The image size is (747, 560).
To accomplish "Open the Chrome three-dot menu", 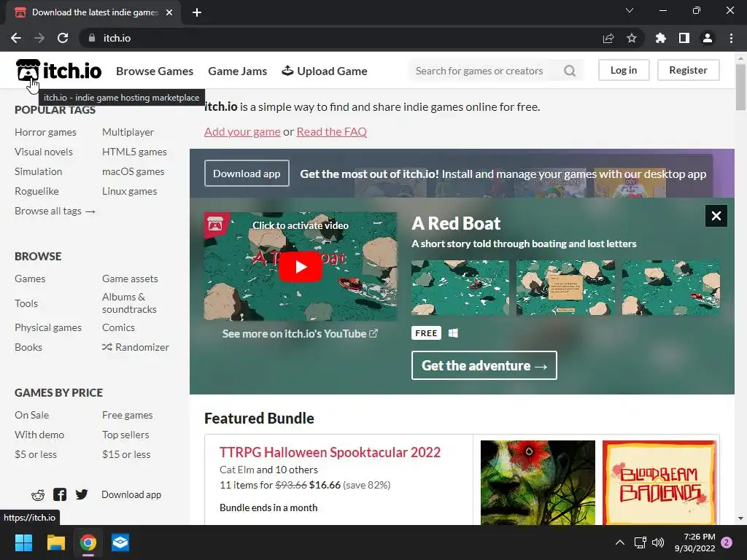I will point(731,38).
